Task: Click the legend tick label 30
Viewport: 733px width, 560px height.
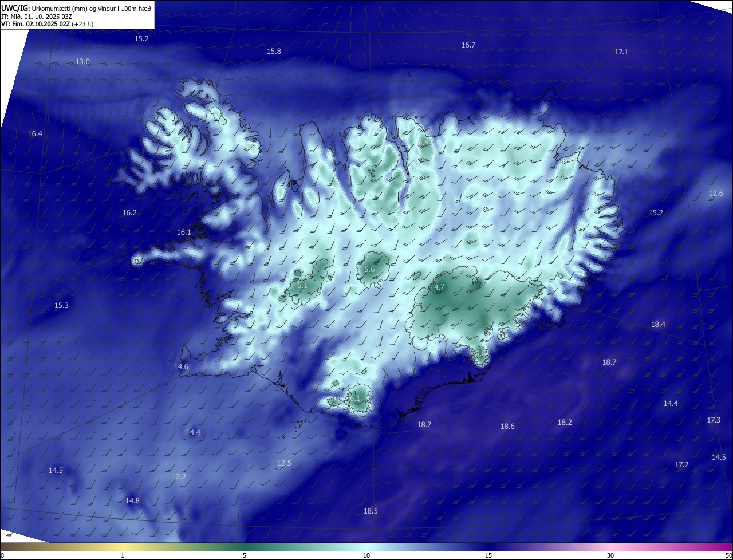Action: pos(610,555)
